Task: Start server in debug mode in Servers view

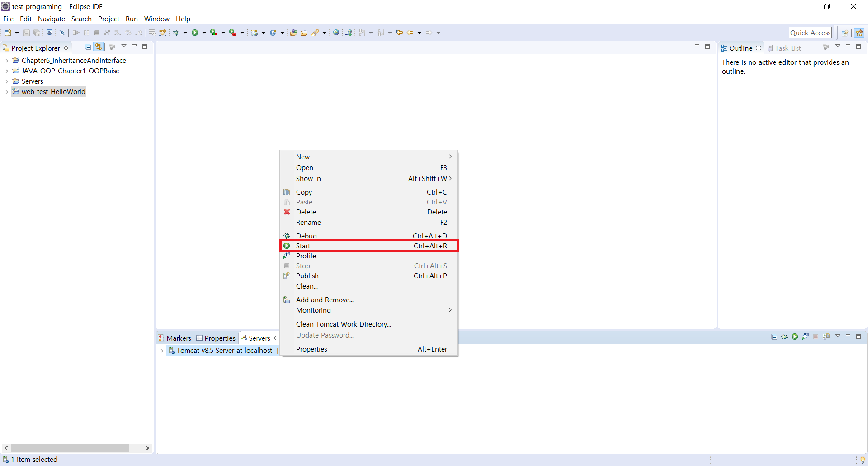Action: [x=784, y=337]
